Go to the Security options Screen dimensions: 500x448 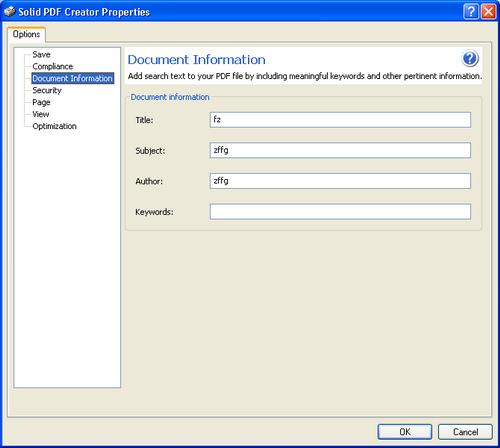(47, 90)
